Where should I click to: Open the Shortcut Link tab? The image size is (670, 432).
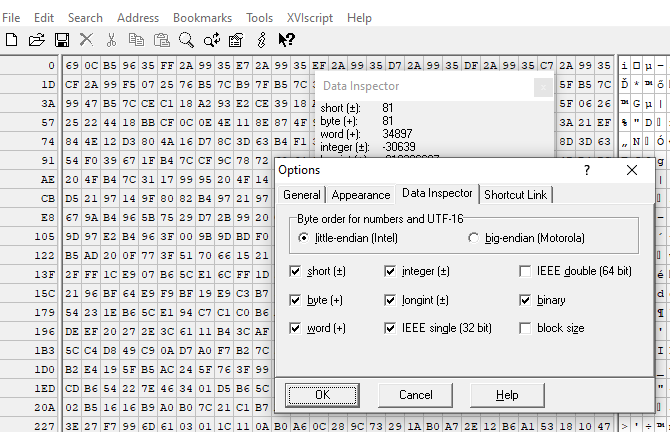(515, 195)
